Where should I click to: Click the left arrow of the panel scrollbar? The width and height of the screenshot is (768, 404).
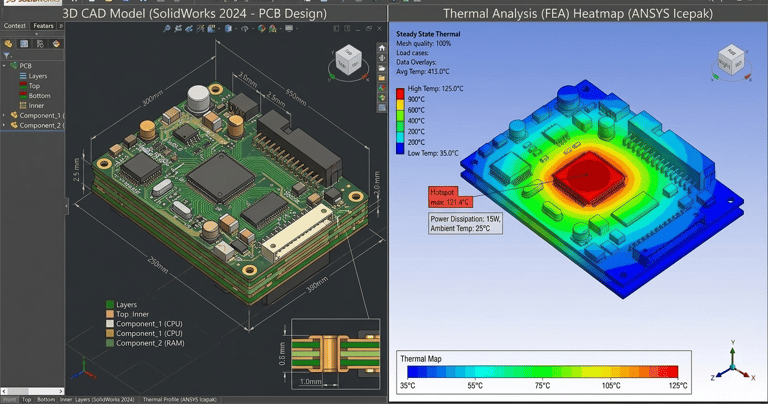(x=3, y=391)
